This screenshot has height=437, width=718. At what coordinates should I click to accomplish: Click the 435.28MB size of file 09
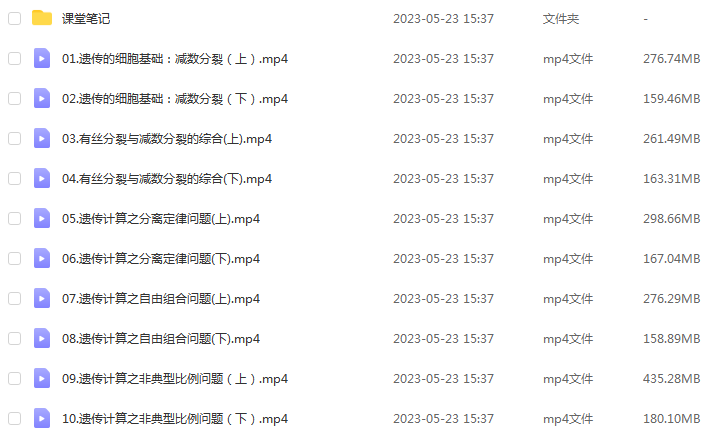pyautogui.click(x=671, y=379)
